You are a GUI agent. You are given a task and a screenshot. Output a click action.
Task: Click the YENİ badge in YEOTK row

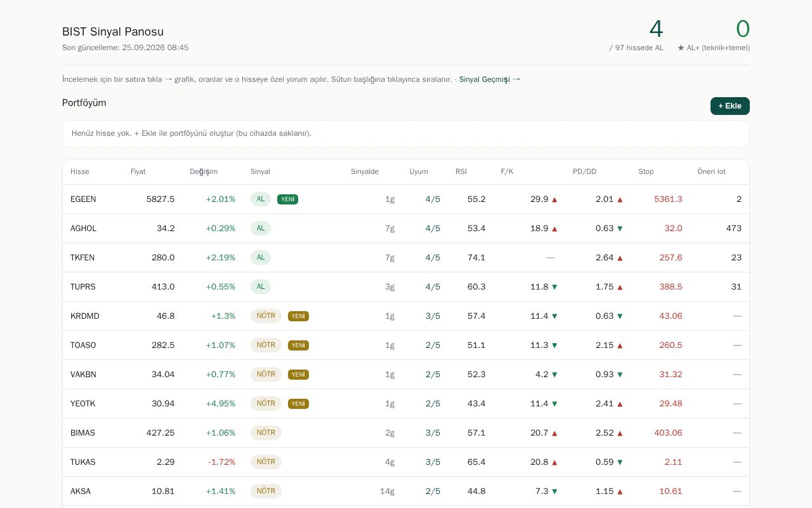(x=298, y=404)
